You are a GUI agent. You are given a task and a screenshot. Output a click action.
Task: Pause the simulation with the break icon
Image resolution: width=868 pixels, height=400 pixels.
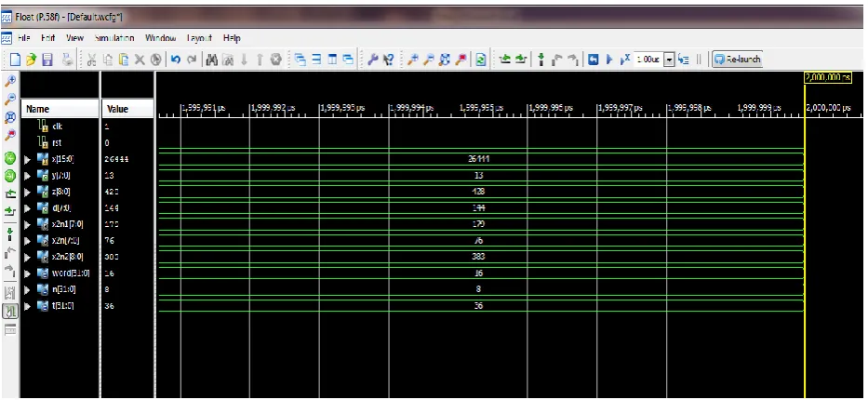(699, 60)
